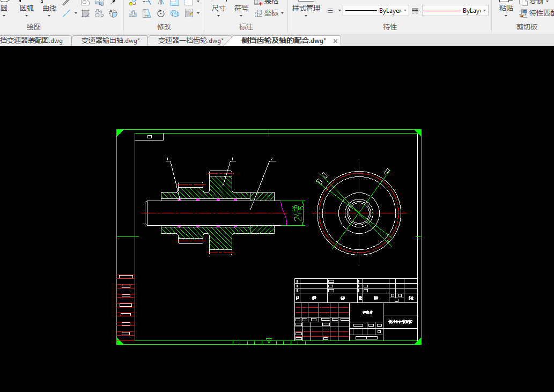The width and height of the screenshot is (554, 392).
Task: Click the rotate icon in 修改 panel
Action: [160, 13]
